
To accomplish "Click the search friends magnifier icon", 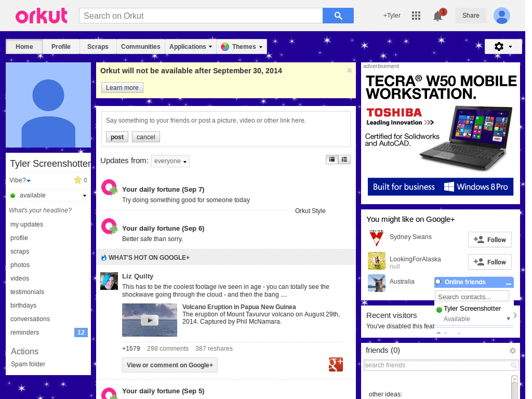I will point(514,365).
